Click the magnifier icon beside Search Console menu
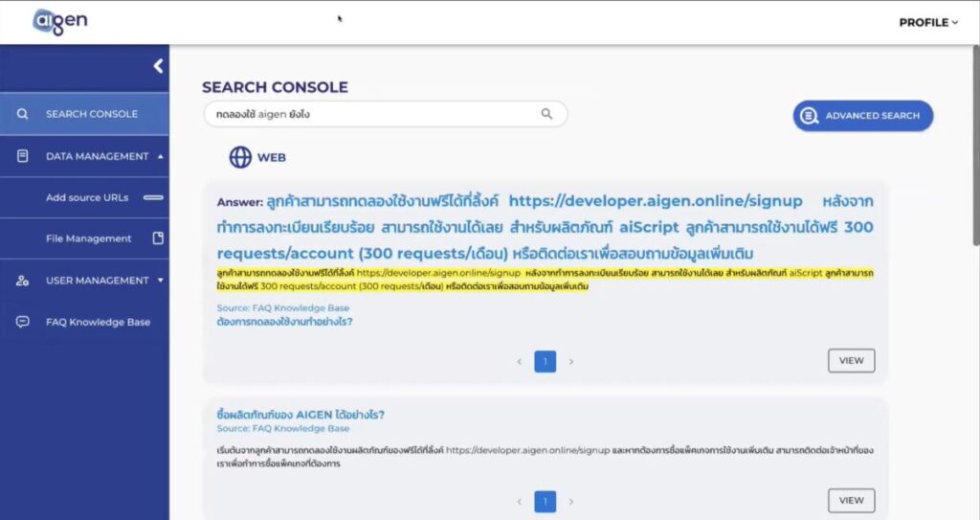This screenshot has width=980, height=520. click(23, 114)
